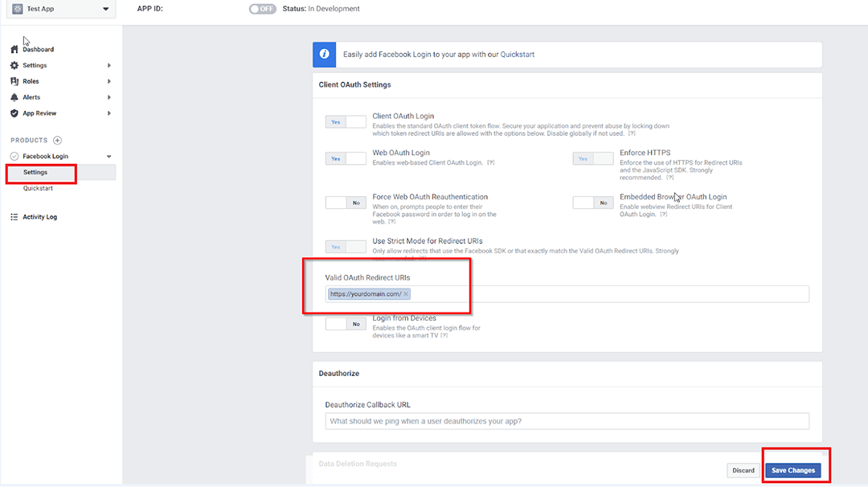Toggle the app status OFF switch
Viewport: 868px width, 487px height.
pyautogui.click(x=262, y=9)
